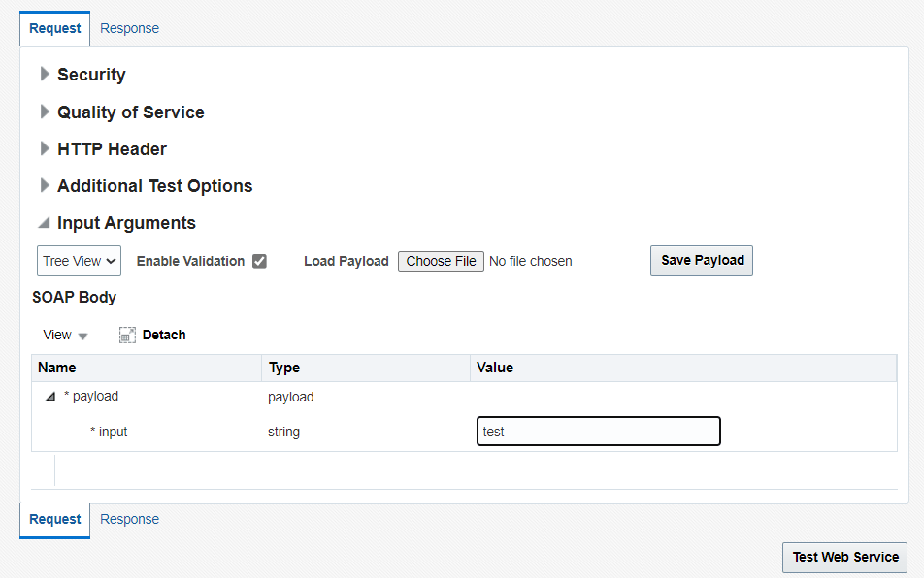The width and height of the screenshot is (924, 578).
Task: Click the Value column header
Action: pos(495,368)
